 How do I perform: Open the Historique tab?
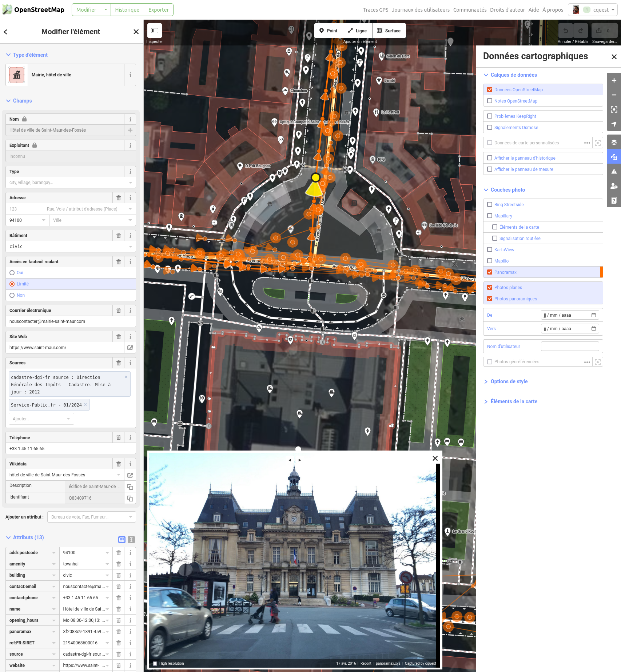pos(127,10)
